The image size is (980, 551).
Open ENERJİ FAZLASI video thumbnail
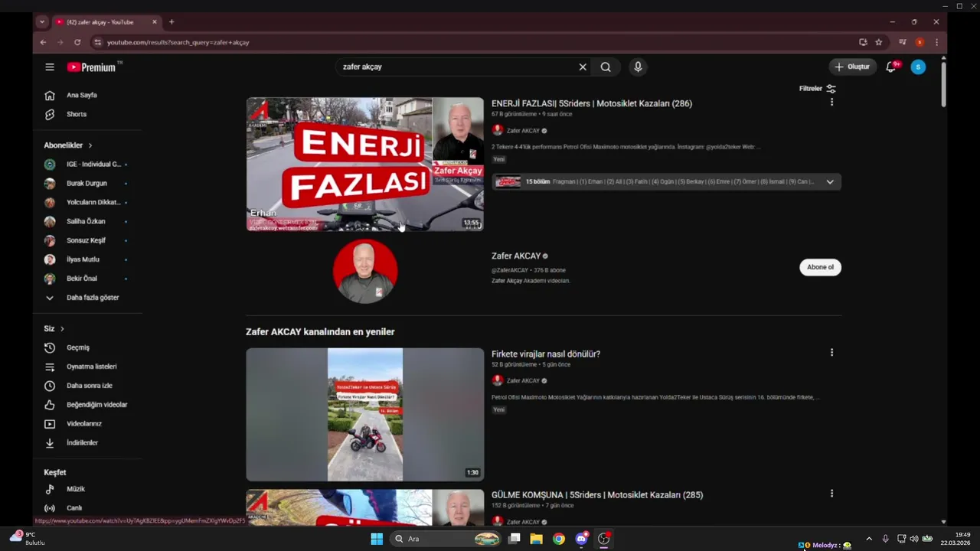pos(365,164)
